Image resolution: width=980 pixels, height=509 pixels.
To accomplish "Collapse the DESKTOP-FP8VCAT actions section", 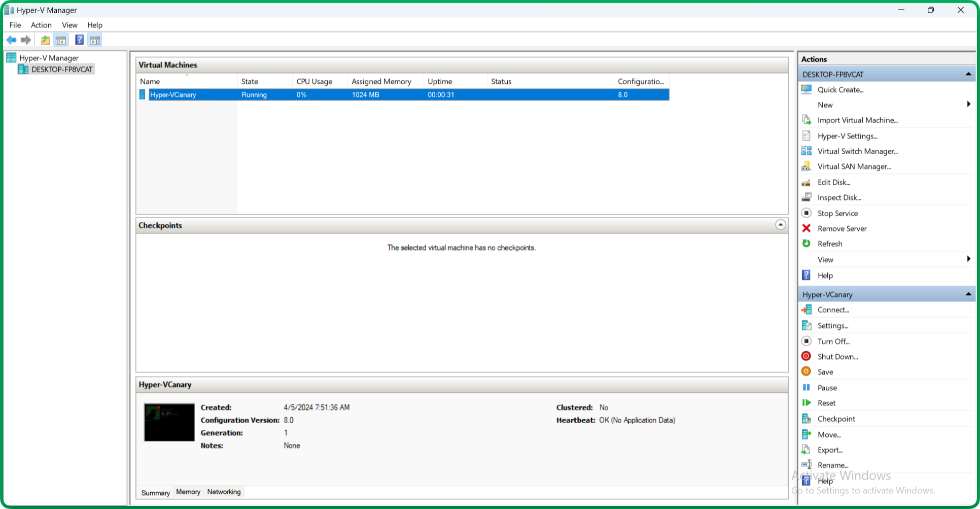I will point(968,74).
